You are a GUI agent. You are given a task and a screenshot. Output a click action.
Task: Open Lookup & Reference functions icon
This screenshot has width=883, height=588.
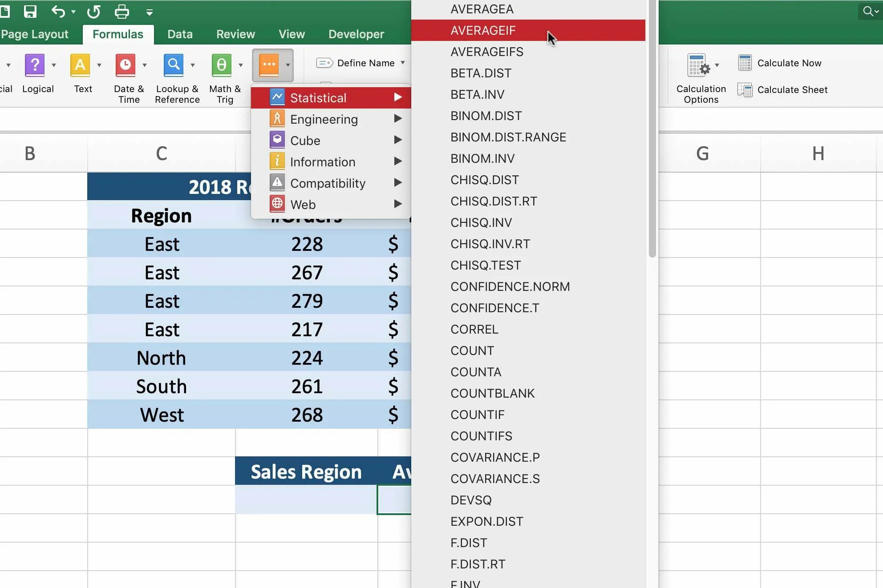[x=174, y=65]
